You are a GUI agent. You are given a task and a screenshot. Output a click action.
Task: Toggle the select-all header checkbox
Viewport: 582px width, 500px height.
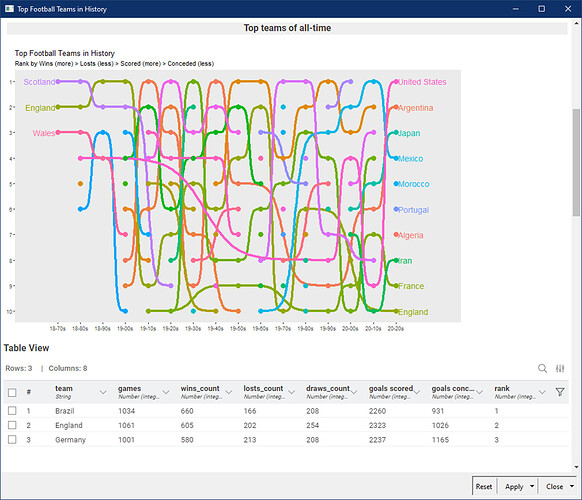(x=12, y=392)
